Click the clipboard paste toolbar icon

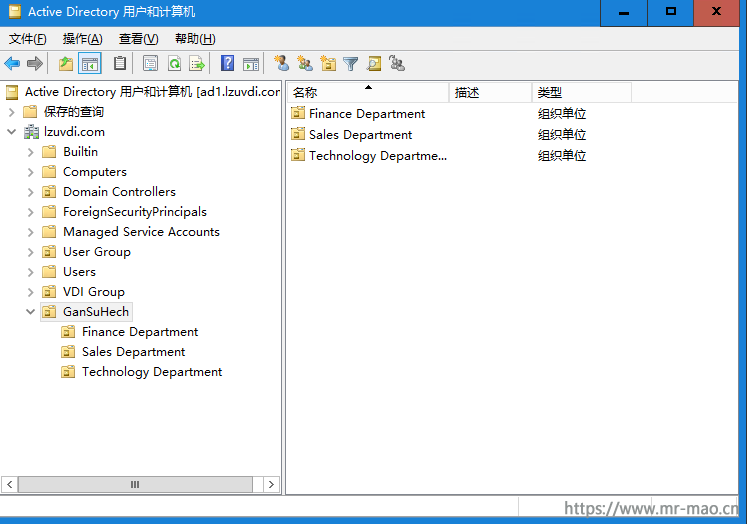tap(120, 63)
